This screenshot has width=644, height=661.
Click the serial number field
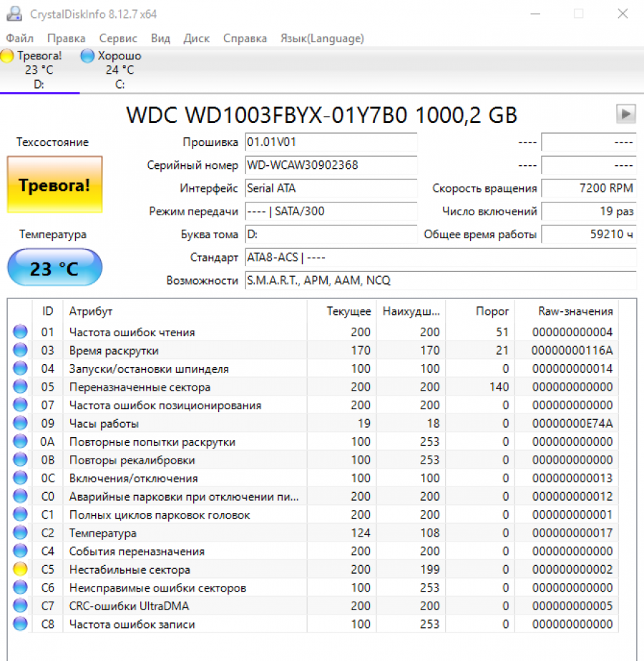pyautogui.click(x=330, y=165)
